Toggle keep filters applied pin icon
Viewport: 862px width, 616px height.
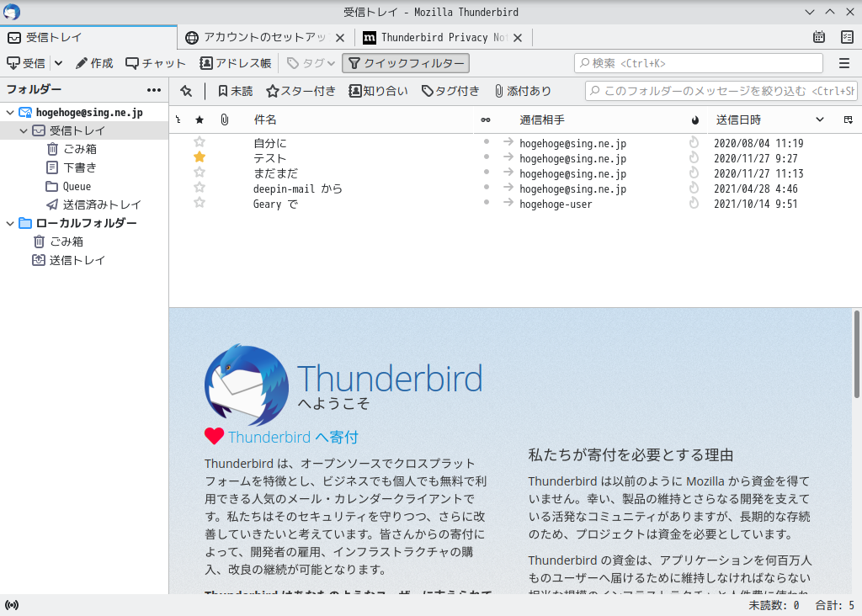tap(186, 91)
